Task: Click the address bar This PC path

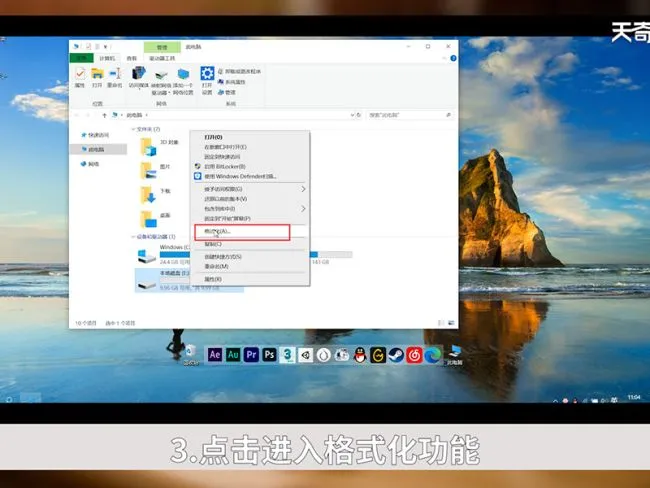Action: [x=134, y=115]
